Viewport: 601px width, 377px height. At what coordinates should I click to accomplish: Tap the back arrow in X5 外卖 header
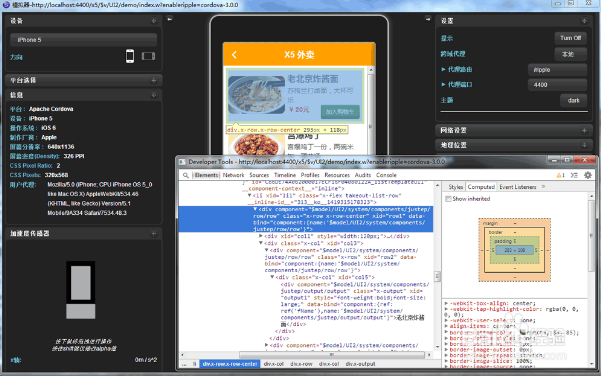click(x=234, y=55)
